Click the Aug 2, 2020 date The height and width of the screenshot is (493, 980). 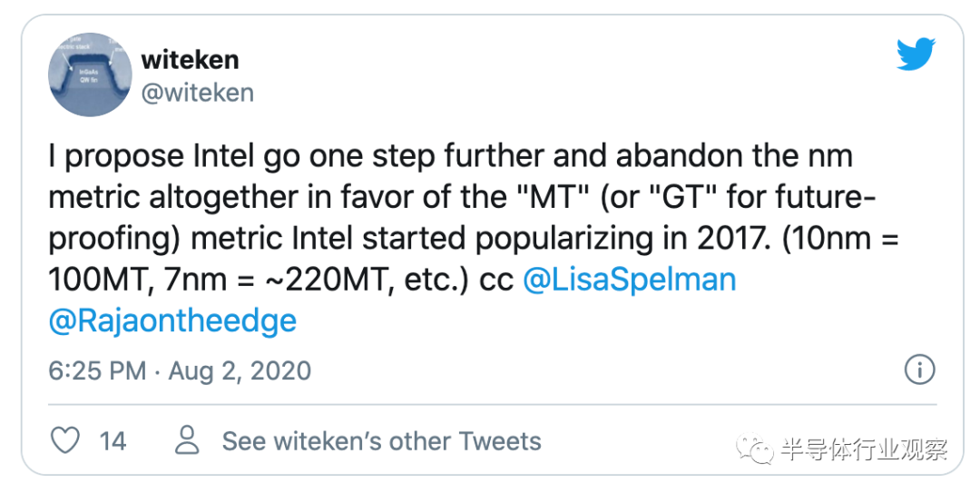(240, 370)
